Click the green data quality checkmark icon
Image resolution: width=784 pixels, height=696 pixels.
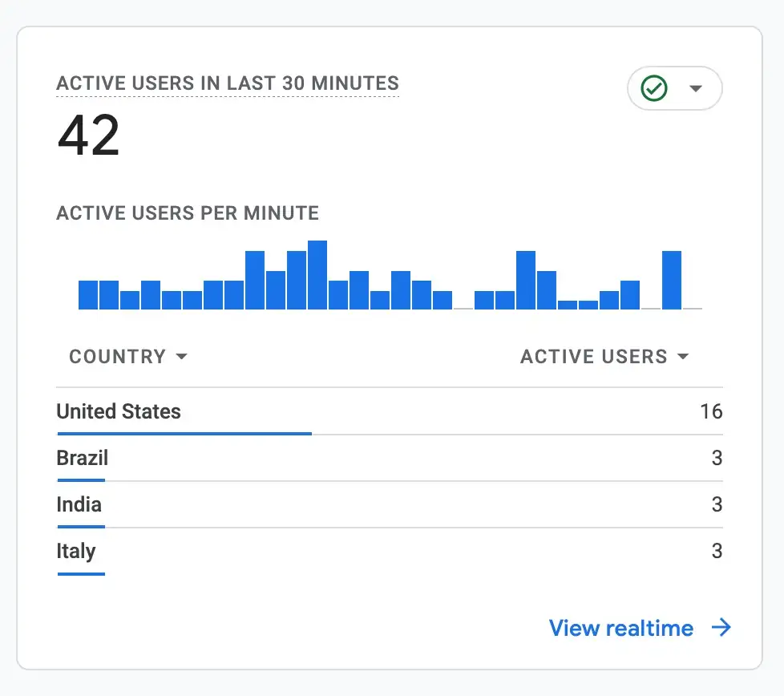[654, 88]
